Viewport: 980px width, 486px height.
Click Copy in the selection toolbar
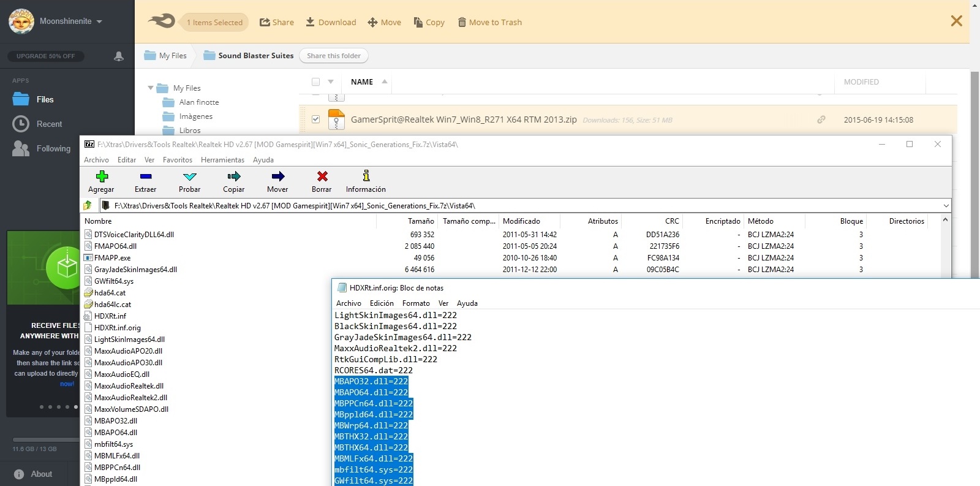pyautogui.click(x=429, y=23)
